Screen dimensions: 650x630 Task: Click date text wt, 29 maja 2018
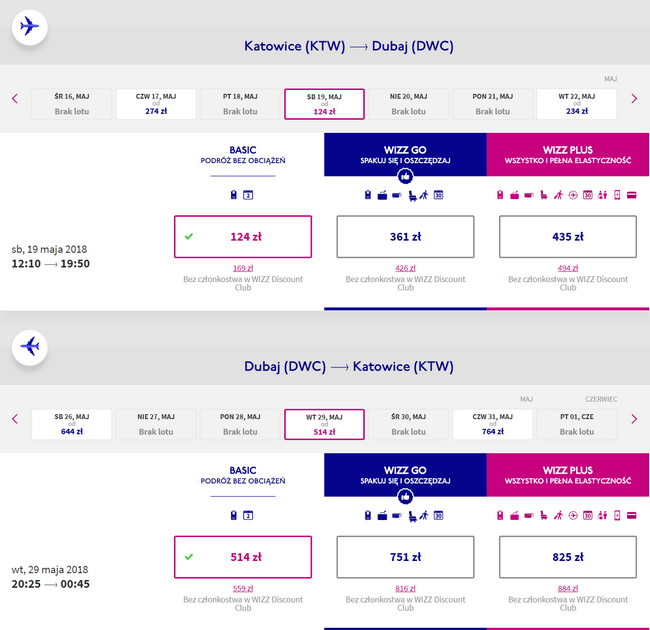coord(50,570)
